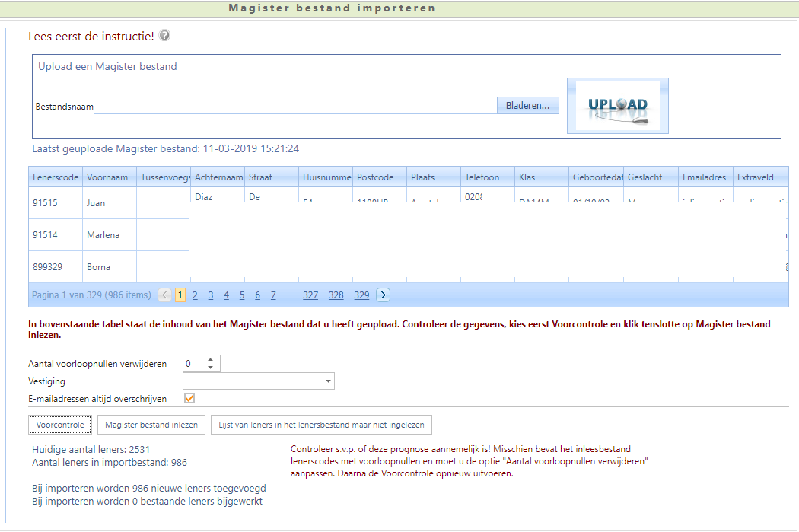The height and width of the screenshot is (532, 799).
Task: Sort by Plaats column header
Action: 434,177
